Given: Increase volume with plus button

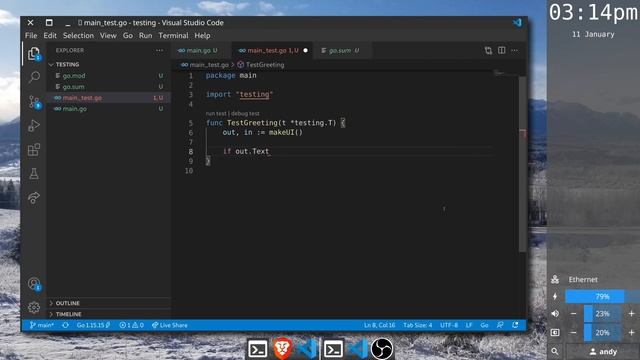Looking at the screenshot, I should point(631,313).
